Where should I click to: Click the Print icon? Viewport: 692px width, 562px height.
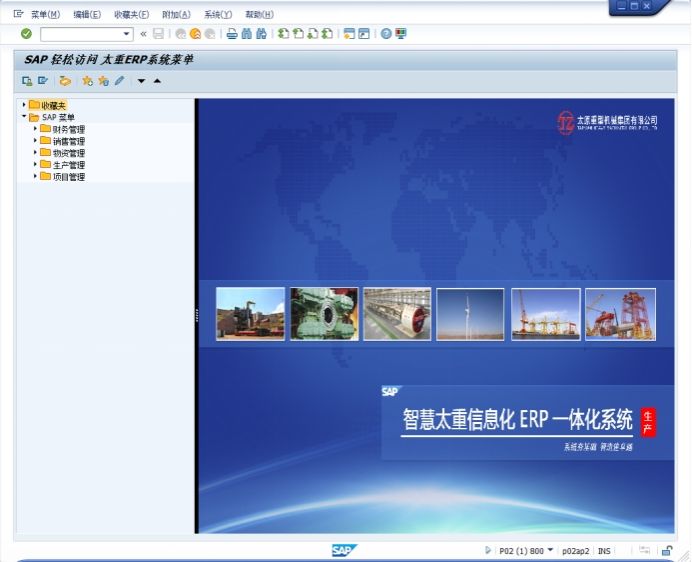tap(232, 34)
